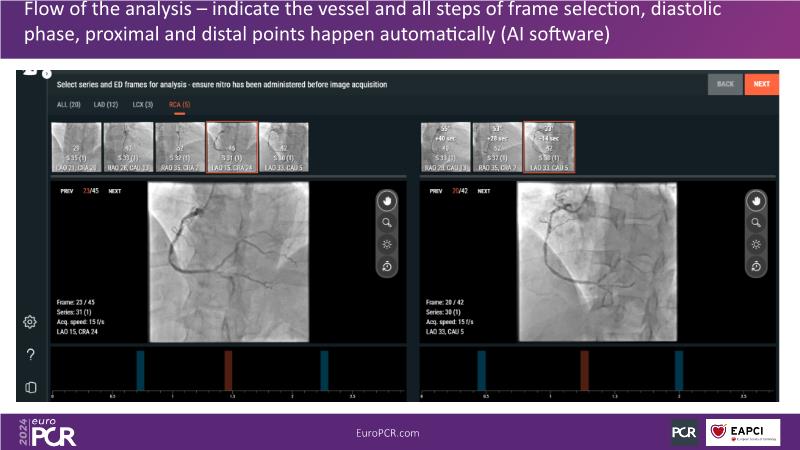800x450 pixels.
Task: Advance to NEXT frame in right viewer
Action: pyautogui.click(x=481, y=190)
